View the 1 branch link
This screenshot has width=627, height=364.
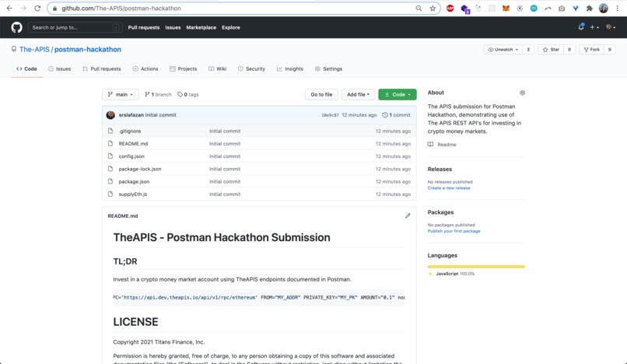(158, 94)
